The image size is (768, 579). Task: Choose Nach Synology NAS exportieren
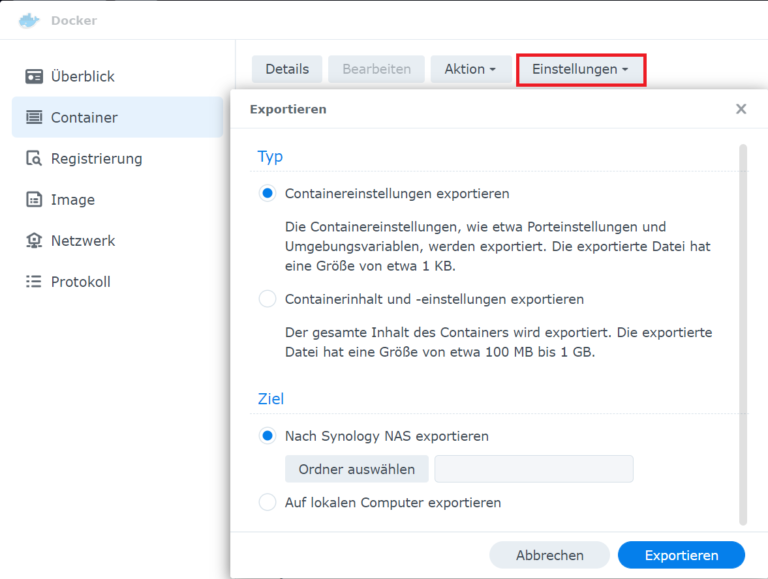pos(267,435)
